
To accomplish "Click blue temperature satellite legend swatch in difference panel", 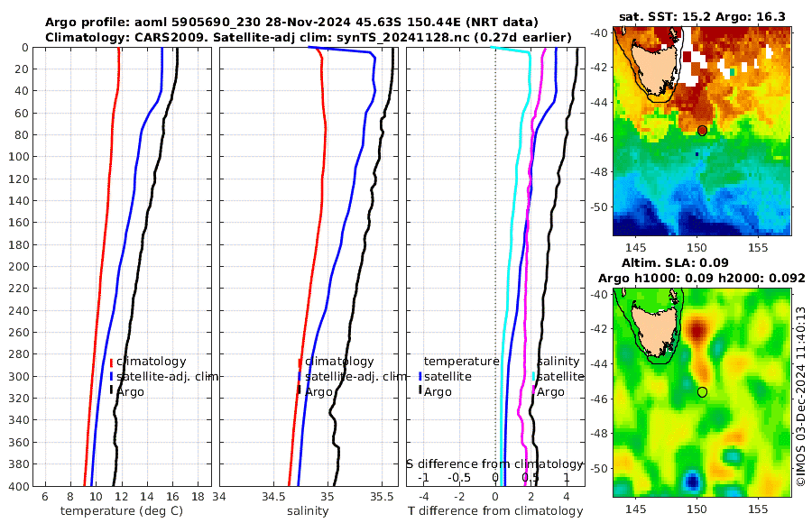I will pos(420,376).
